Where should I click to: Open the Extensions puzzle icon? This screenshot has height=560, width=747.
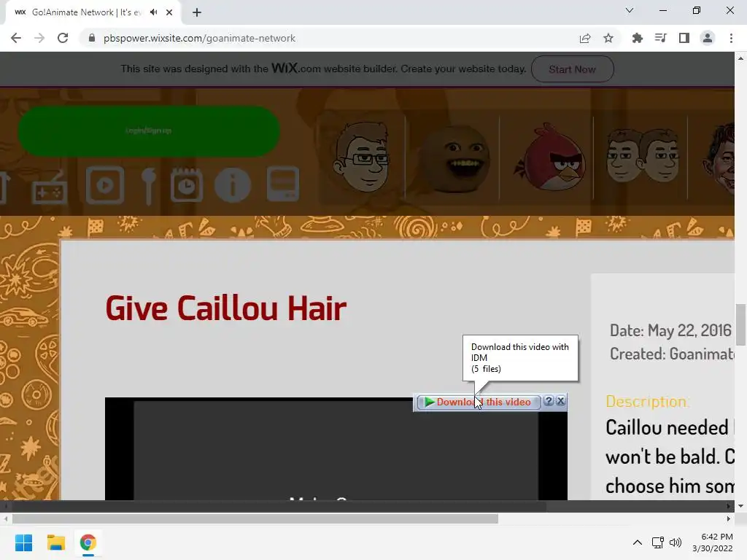coord(637,38)
